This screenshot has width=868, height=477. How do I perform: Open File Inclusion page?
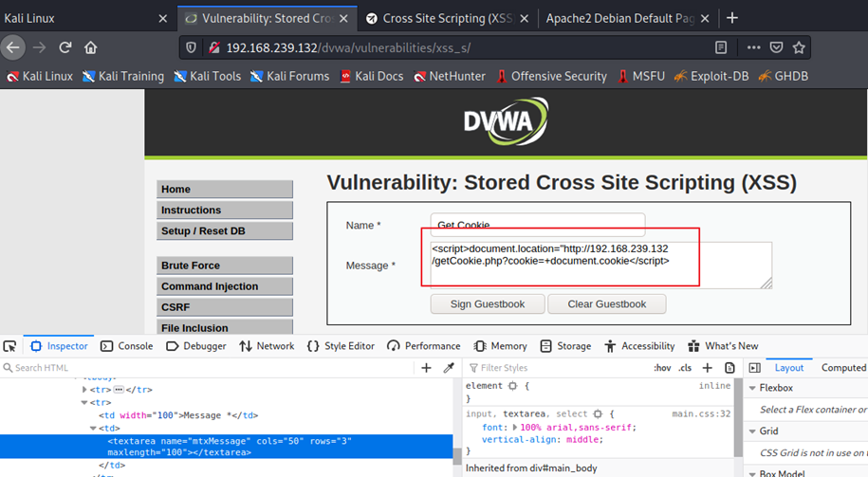[x=224, y=327]
